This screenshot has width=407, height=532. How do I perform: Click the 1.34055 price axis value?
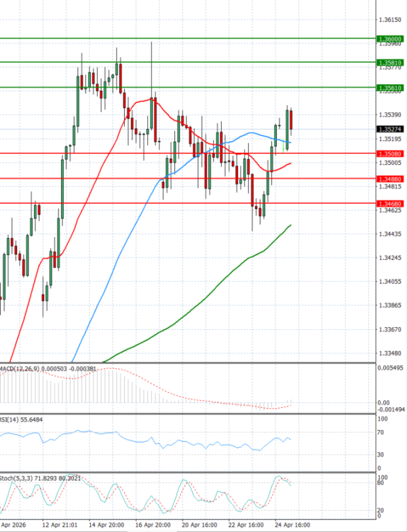point(389,282)
